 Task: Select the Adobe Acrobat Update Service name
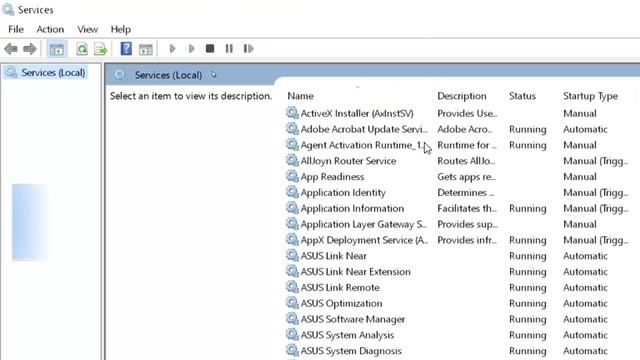[364, 129]
